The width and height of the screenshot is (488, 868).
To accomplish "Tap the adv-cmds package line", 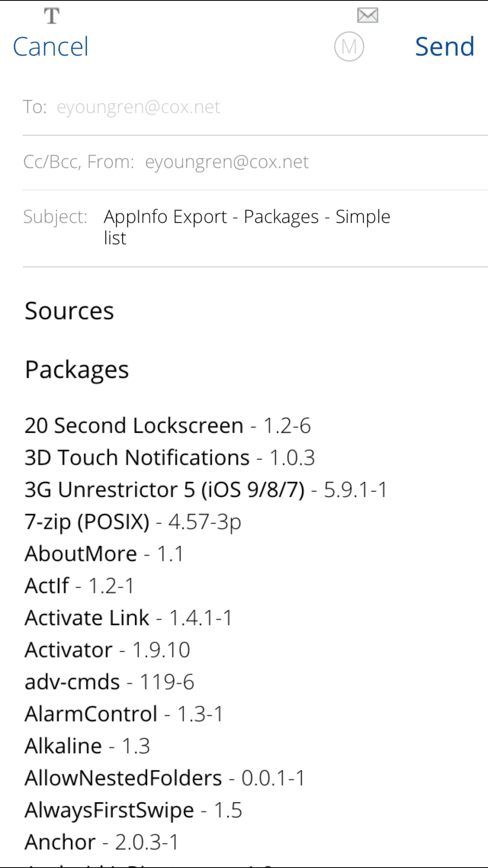I will (x=109, y=682).
